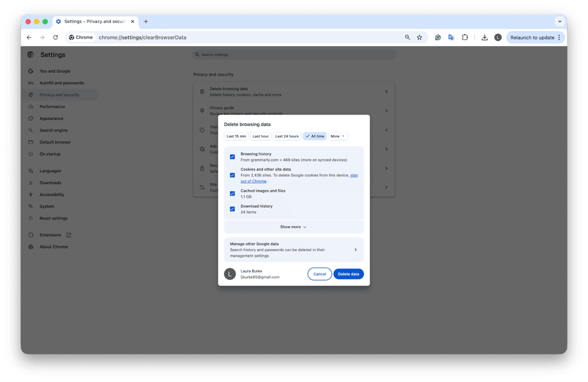Screen dimensions: 588x382
Task: Click the back navigation arrow
Action: pyautogui.click(x=29, y=37)
